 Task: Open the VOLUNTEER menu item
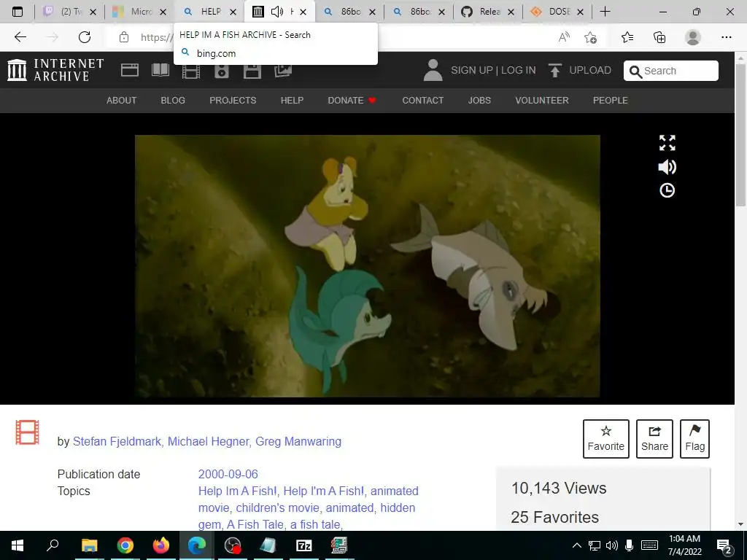[542, 101]
